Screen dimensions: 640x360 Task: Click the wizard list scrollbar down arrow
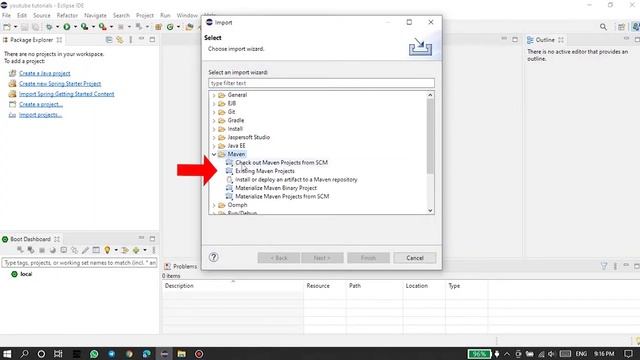430,210
